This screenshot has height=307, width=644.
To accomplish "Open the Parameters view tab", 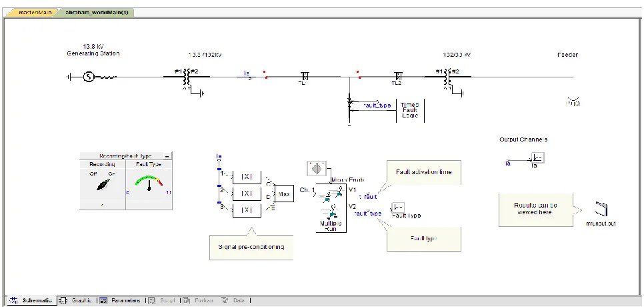I will pyautogui.click(x=121, y=300).
